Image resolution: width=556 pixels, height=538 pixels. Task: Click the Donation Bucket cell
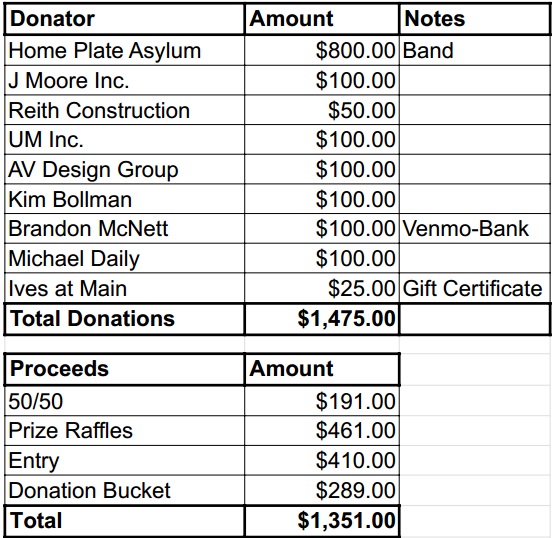pos(124,490)
